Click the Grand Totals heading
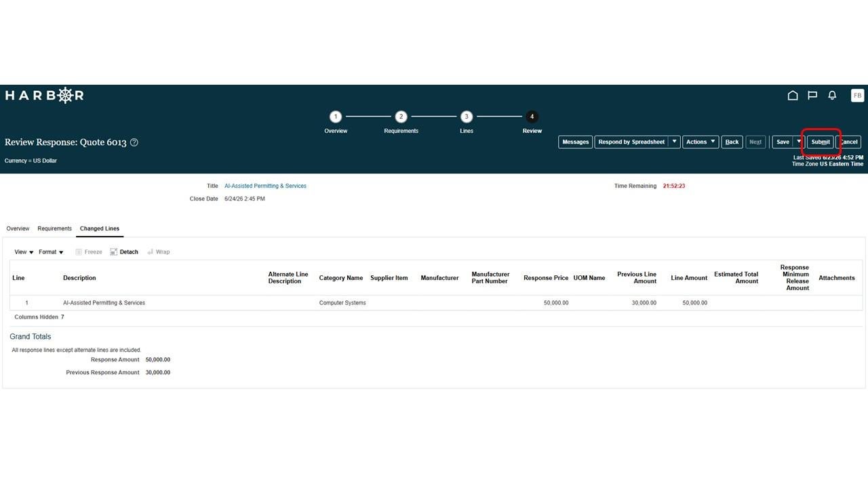Screen dimensions: 868x488 click(x=31, y=337)
